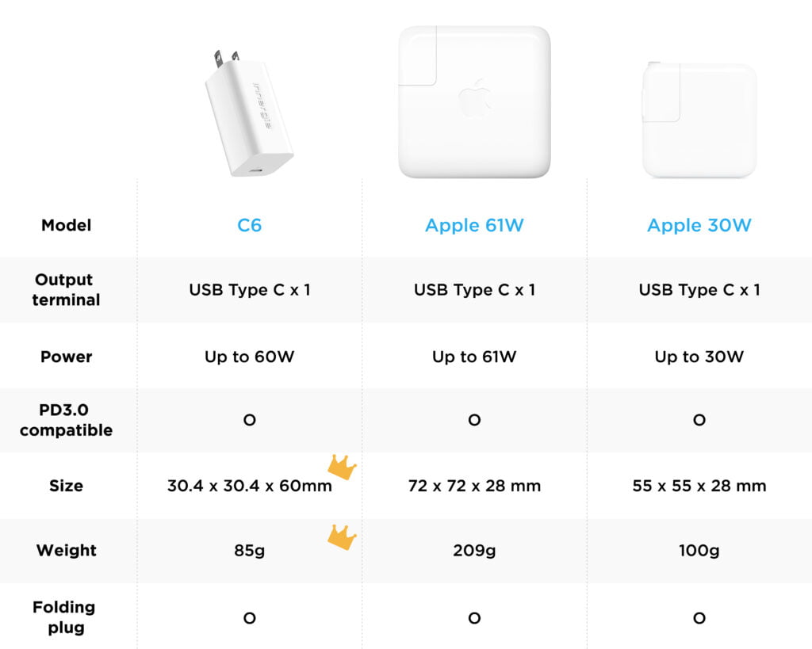Click the C6 charger product image
The image size is (812, 649).
point(248,113)
